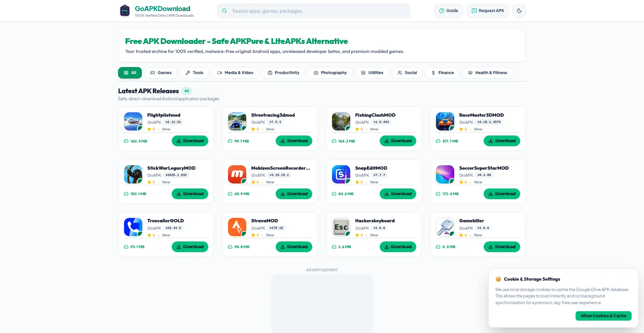The width and height of the screenshot is (644, 333).
Task: Click the 317.7 MB file size
Action: (450, 141)
